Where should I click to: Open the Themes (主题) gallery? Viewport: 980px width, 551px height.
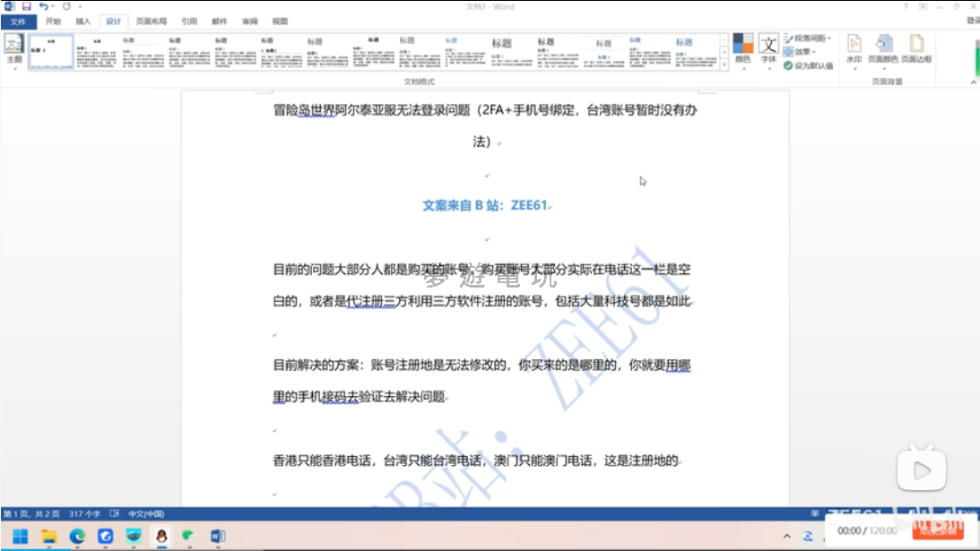click(13, 50)
